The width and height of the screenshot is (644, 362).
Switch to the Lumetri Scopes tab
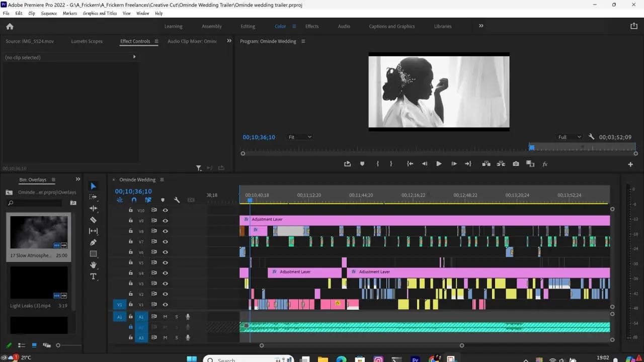(x=87, y=41)
